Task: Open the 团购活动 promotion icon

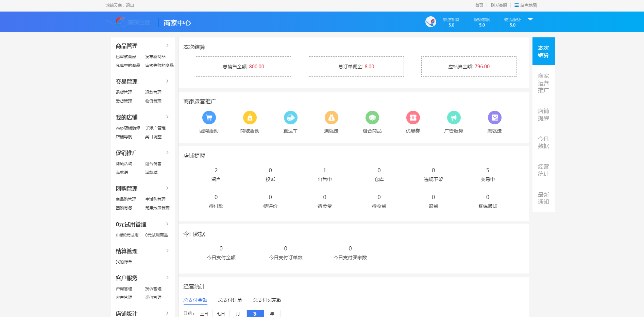Action: [209, 117]
